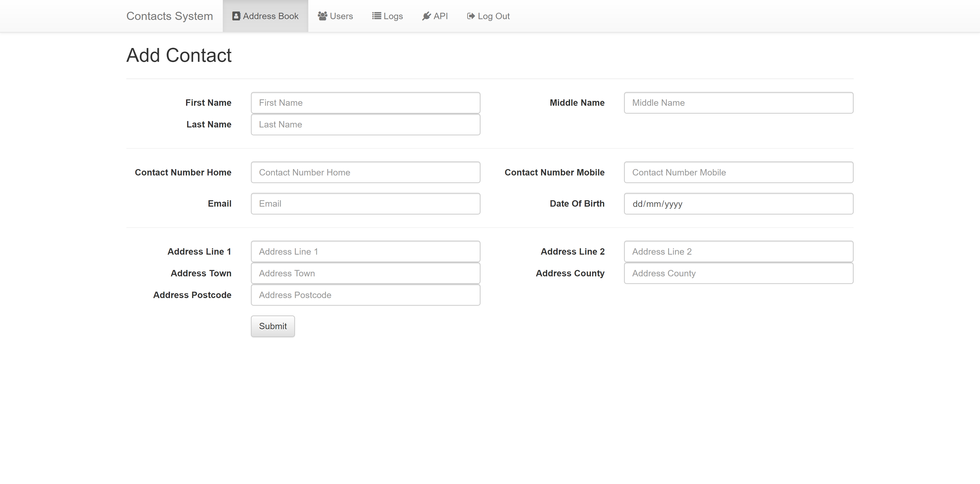Open the API menu label

(x=440, y=16)
